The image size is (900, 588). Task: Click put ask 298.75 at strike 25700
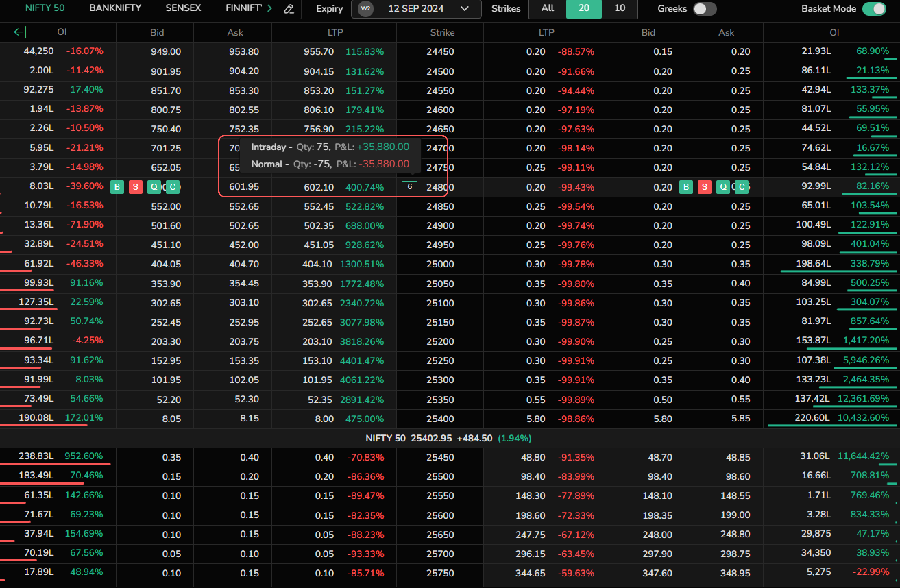(735, 554)
